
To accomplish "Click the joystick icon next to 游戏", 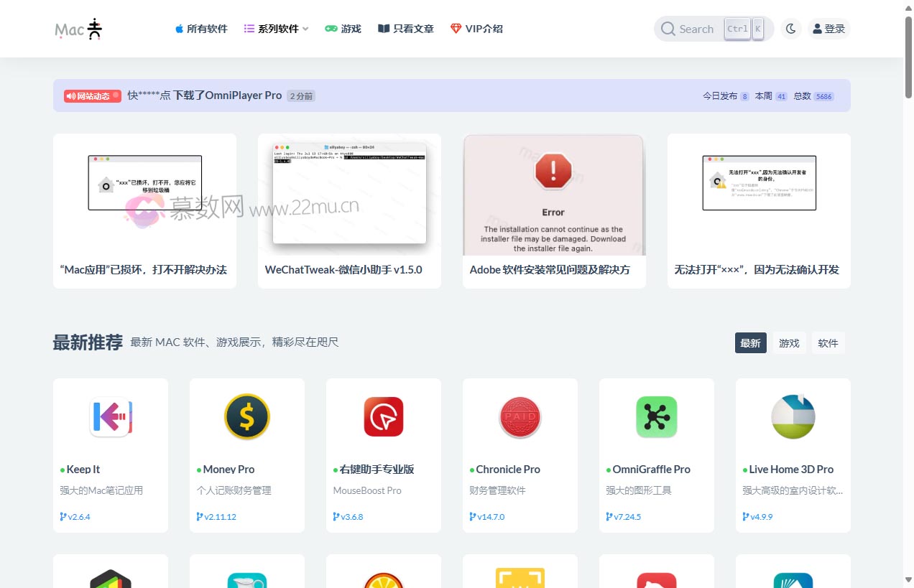I will 331,29.
